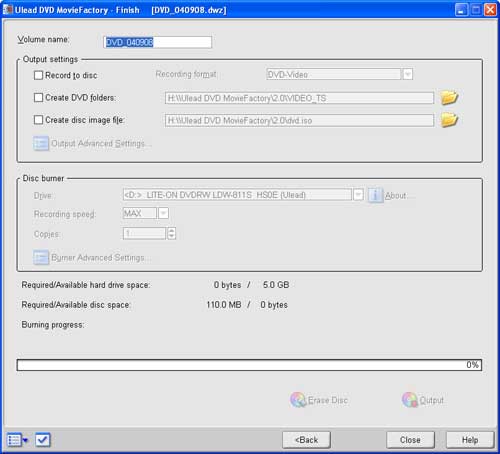Image resolution: width=500 pixels, height=454 pixels.
Task: Click the disc image file path field
Action: [x=299, y=120]
